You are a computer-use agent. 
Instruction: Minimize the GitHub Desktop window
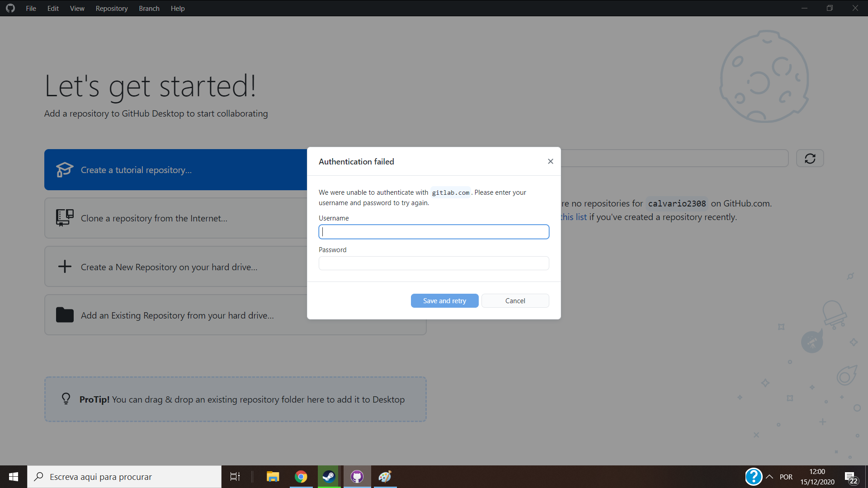coord(804,8)
